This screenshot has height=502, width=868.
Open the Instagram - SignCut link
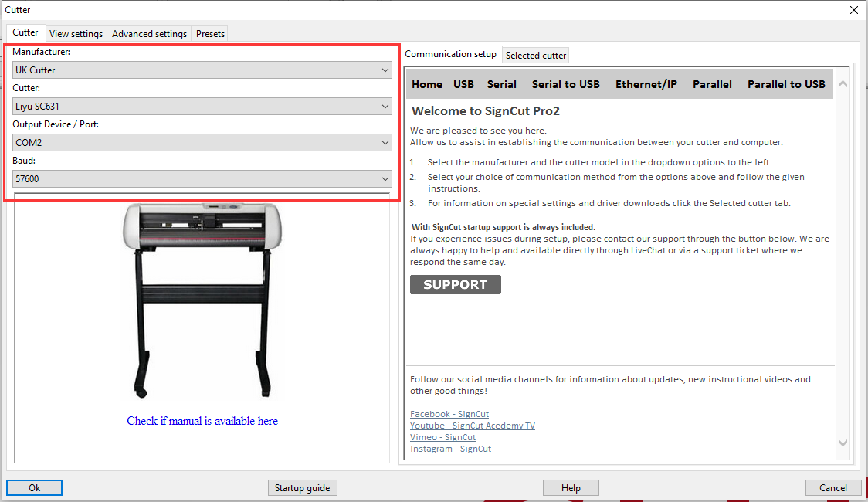pyautogui.click(x=451, y=449)
